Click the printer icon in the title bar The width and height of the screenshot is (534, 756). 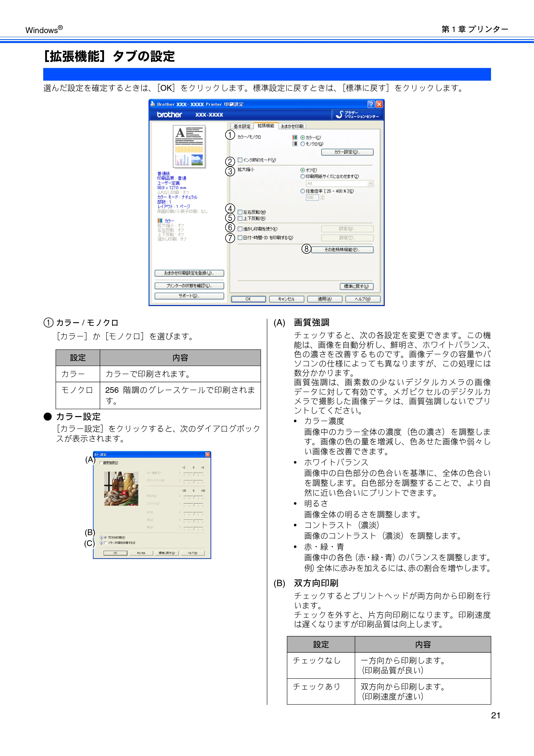tap(153, 104)
